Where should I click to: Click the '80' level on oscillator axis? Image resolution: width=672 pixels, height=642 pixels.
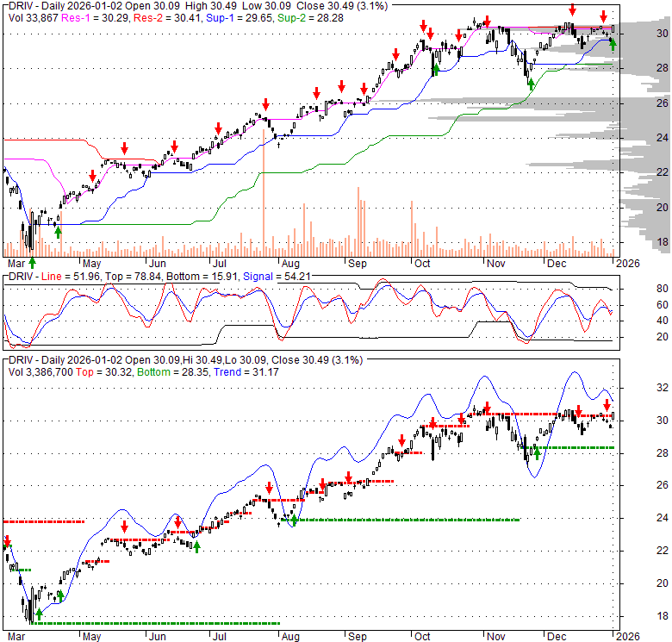pos(663,289)
